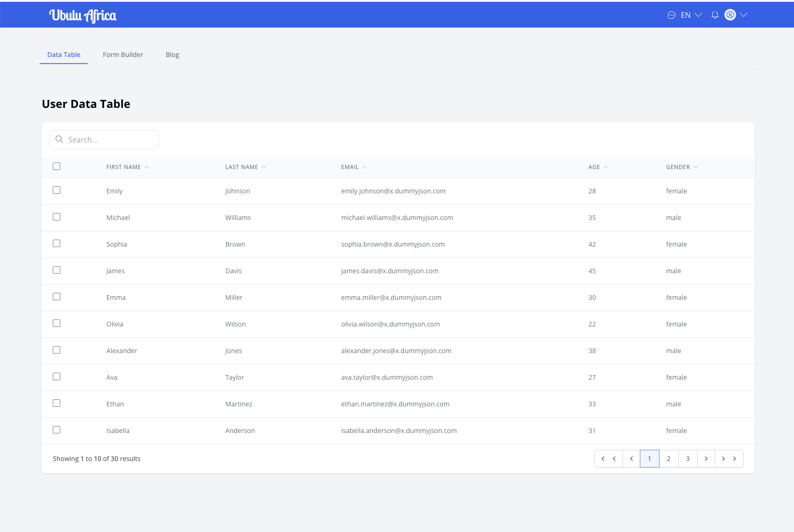
Task: Select the Emma Miller row checkbox
Action: pos(57,297)
